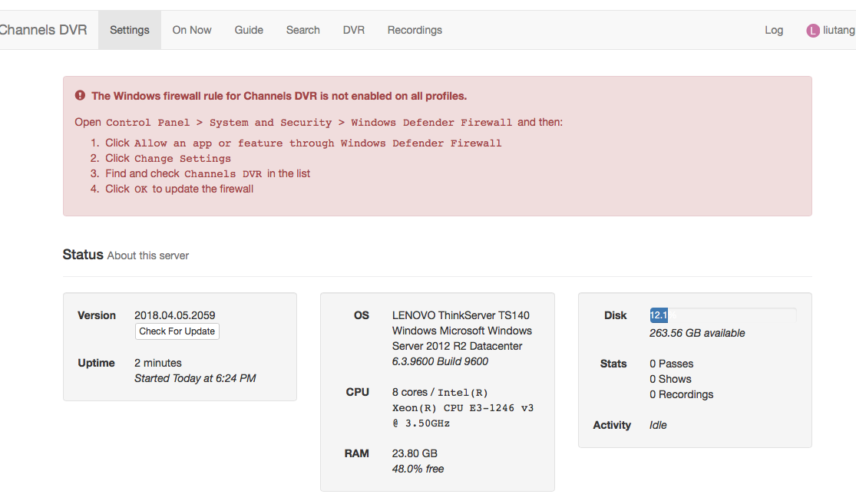The image size is (856, 504).
Task: Click the version number 2018.04.05.2059
Action: click(x=174, y=315)
